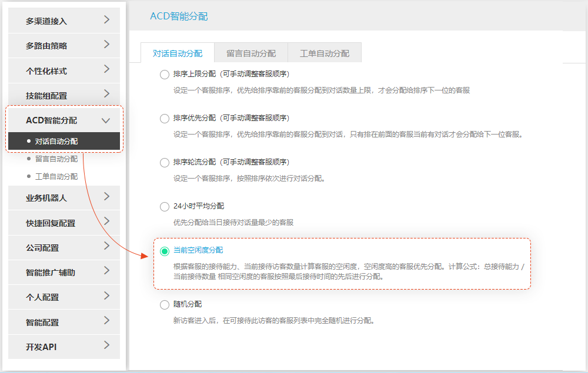Image resolution: width=588 pixels, height=373 pixels.
Task: Open 工单自动分配 in the sidebar submenu
Action: coord(56,176)
